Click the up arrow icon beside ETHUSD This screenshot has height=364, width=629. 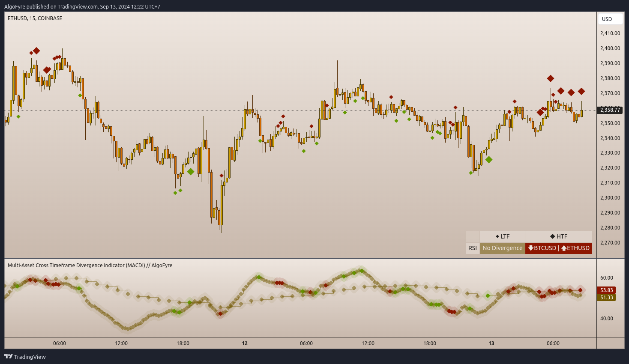tap(564, 248)
